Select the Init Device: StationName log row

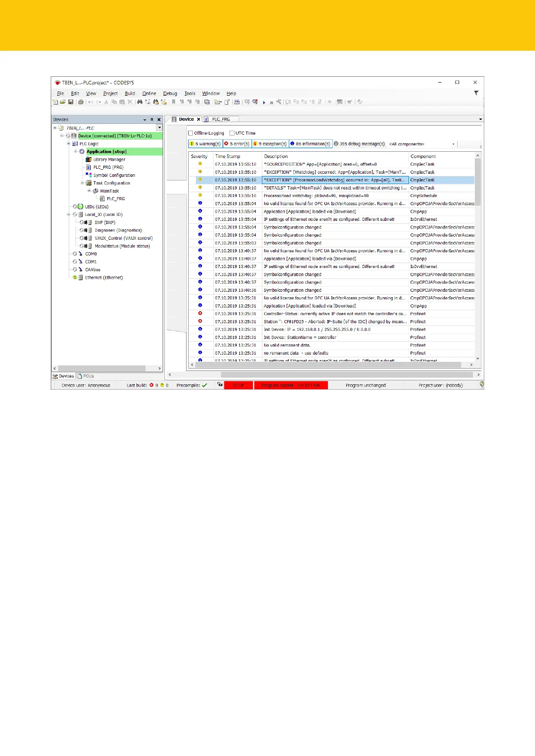coord(332,337)
